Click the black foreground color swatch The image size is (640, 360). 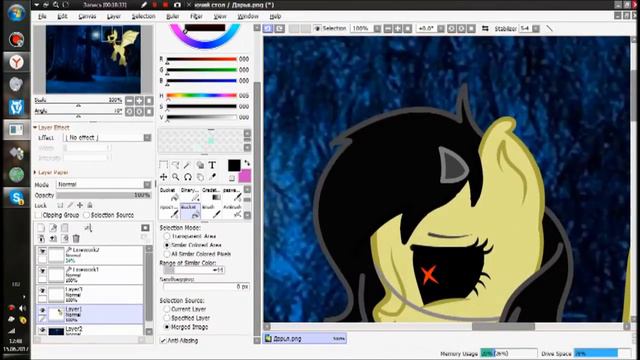[234, 165]
